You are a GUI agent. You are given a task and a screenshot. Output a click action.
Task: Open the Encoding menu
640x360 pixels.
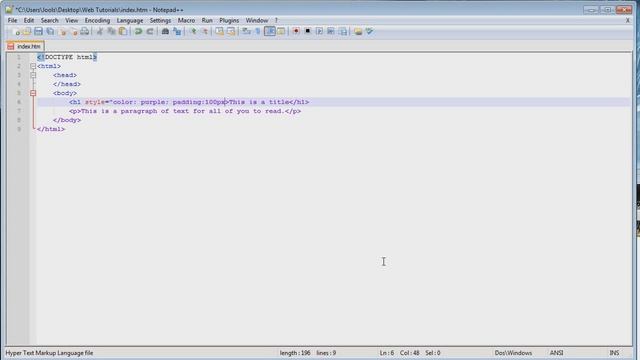97,20
